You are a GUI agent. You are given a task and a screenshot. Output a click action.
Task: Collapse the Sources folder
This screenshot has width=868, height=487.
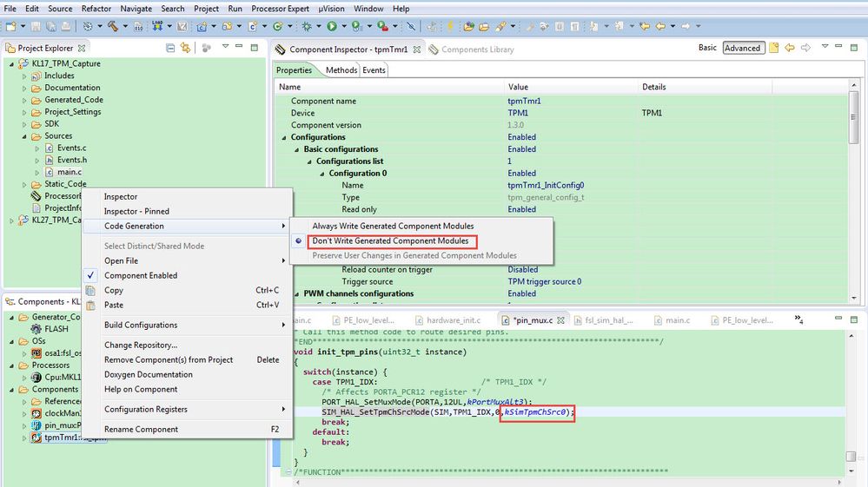tap(23, 136)
